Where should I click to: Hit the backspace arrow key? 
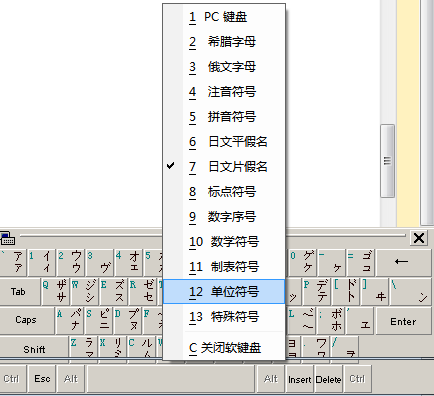pyautogui.click(x=402, y=262)
